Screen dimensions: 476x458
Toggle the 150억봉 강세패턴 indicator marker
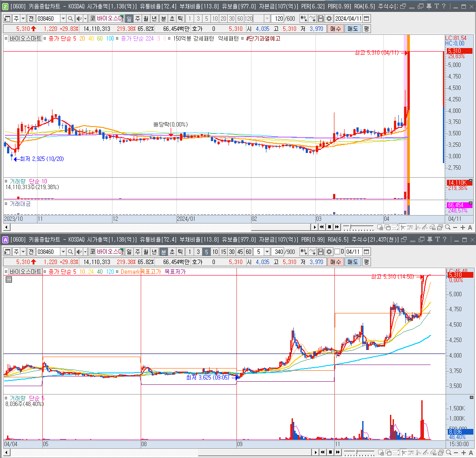[169, 38]
